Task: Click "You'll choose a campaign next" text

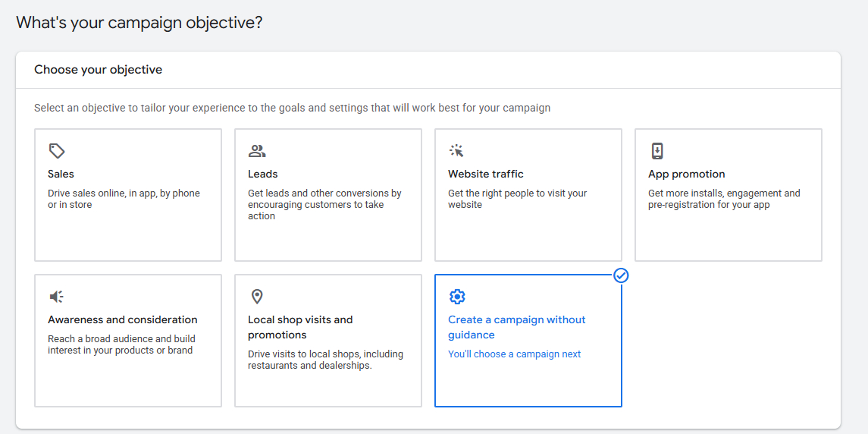Action: (x=515, y=354)
